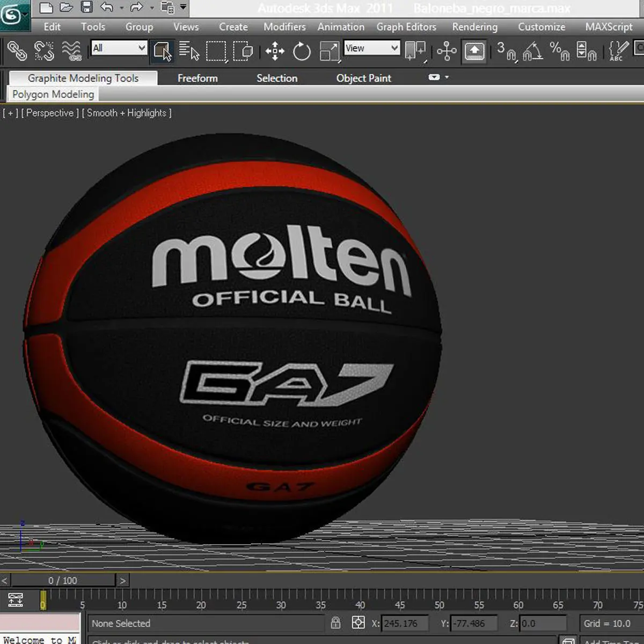The width and height of the screenshot is (644, 644).
Task: Click the Save File floppy icon
Action: pyautogui.click(x=86, y=8)
